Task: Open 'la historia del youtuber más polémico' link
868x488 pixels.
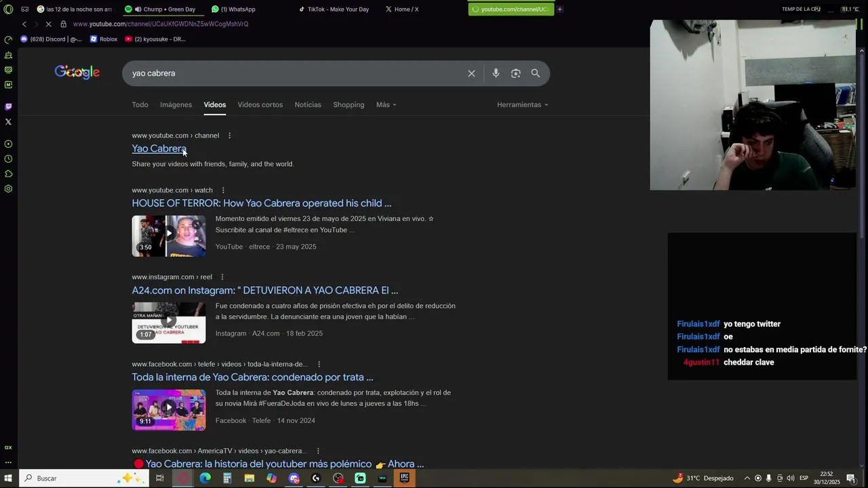Action: (278, 464)
